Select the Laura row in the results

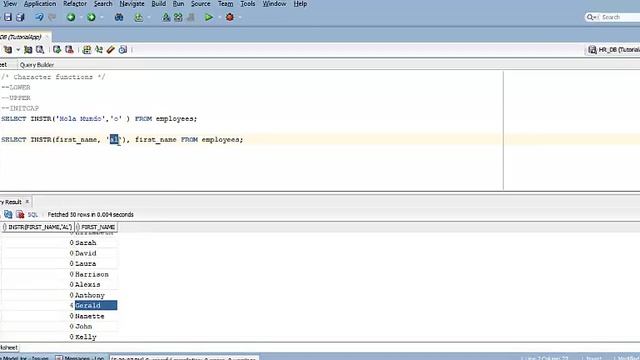point(59,264)
